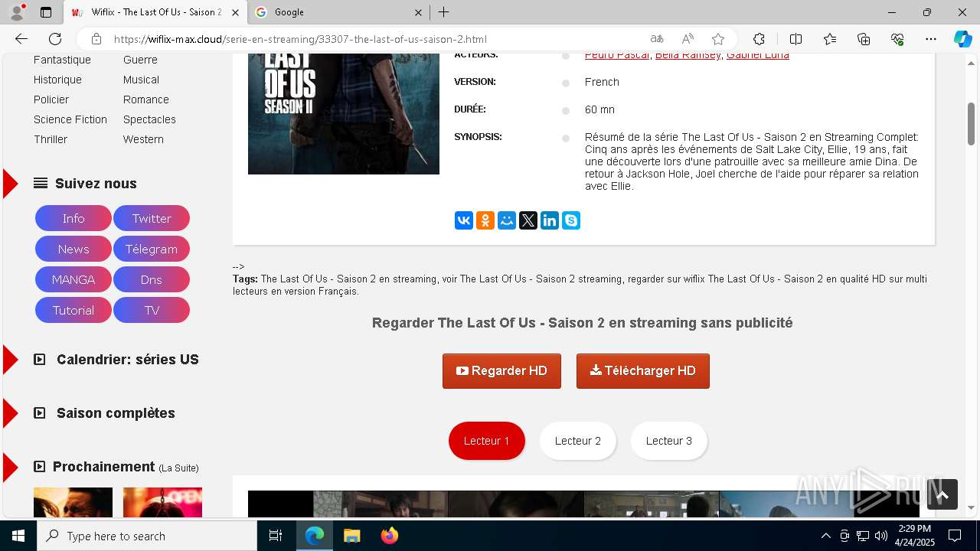Open the News pill button
The image size is (980, 551).
pyautogui.click(x=73, y=249)
